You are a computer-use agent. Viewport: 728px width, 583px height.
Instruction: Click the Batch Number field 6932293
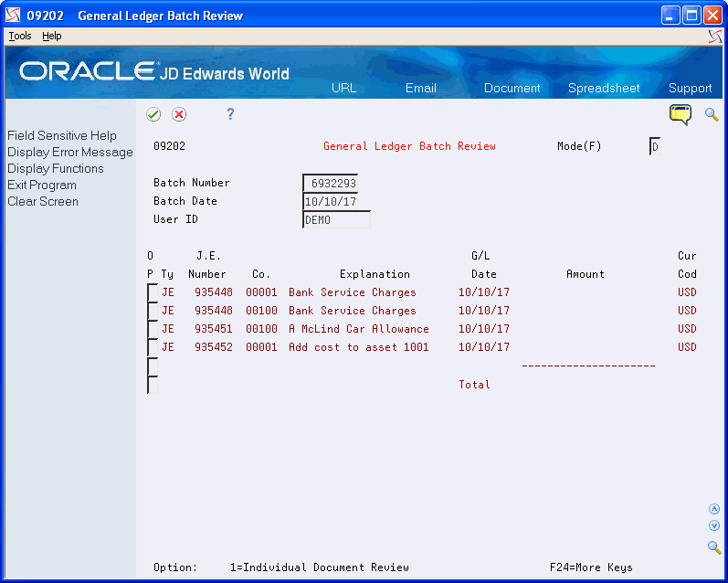click(330, 183)
